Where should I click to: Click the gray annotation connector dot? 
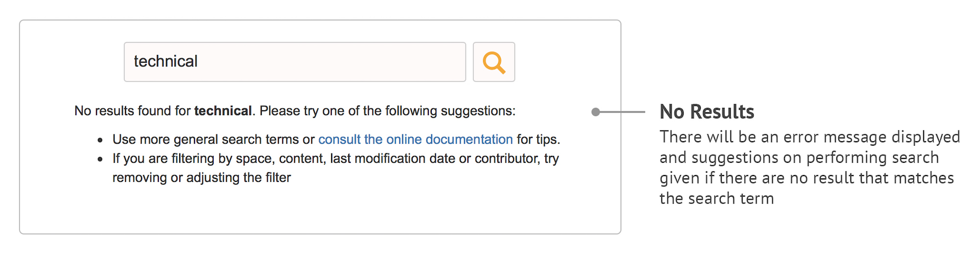596,112
